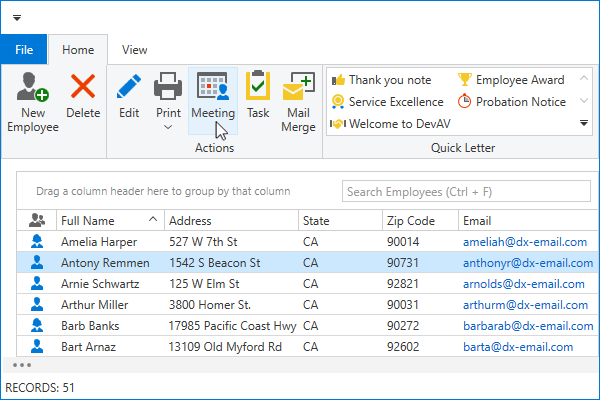Screen dimensions: 600x400
Task: Launch the Mail Merge tool
Action: pos(299,88)
